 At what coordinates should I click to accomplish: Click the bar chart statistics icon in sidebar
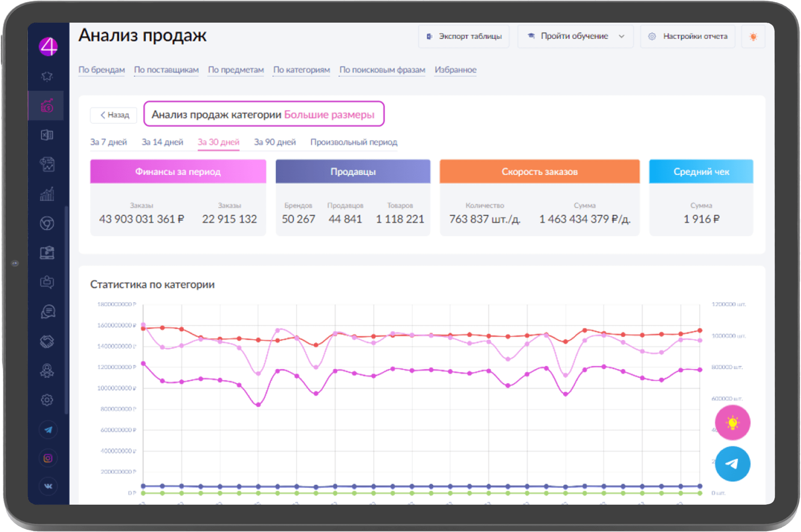coord(48,194)
